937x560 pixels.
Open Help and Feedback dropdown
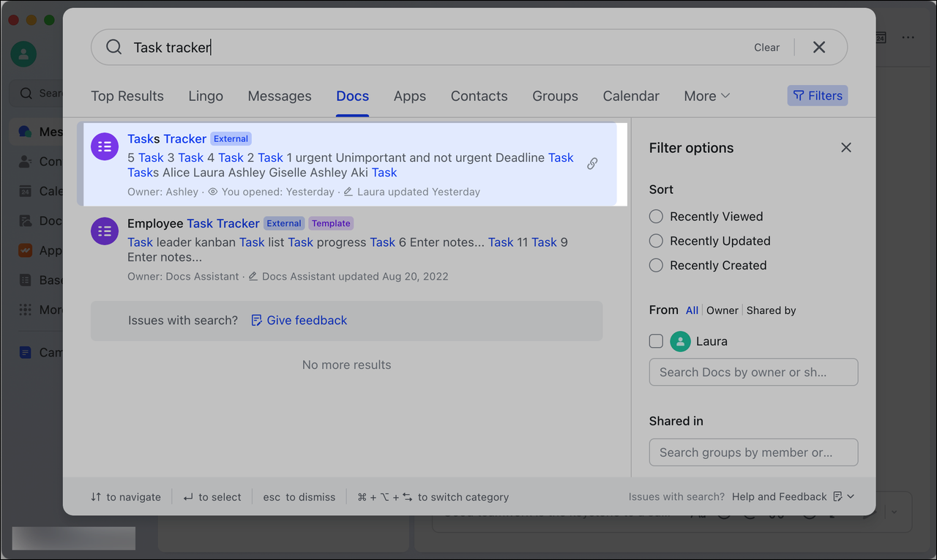794,496
